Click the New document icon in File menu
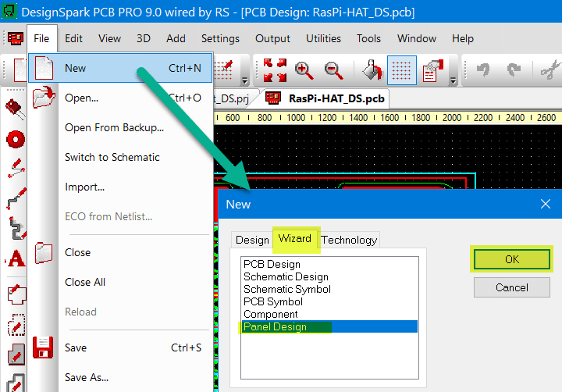This screenshot has height=392, width=562. pos(44,68)
